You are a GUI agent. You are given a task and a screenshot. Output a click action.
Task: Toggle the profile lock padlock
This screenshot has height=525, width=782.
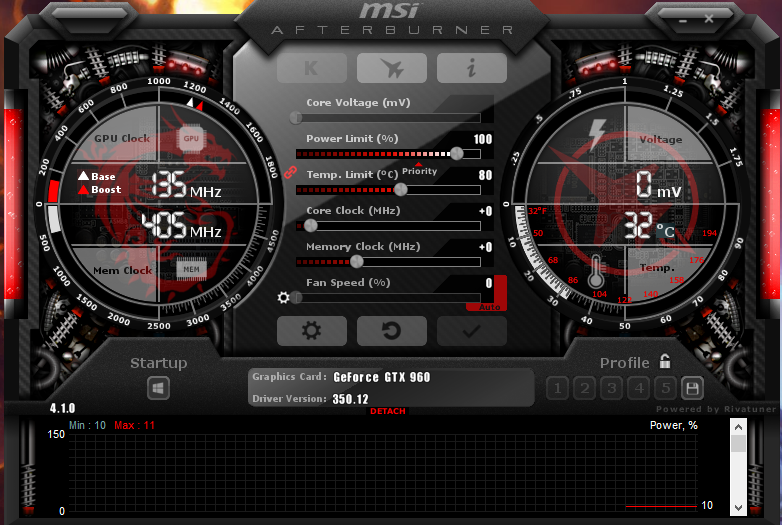click(665, 361)
